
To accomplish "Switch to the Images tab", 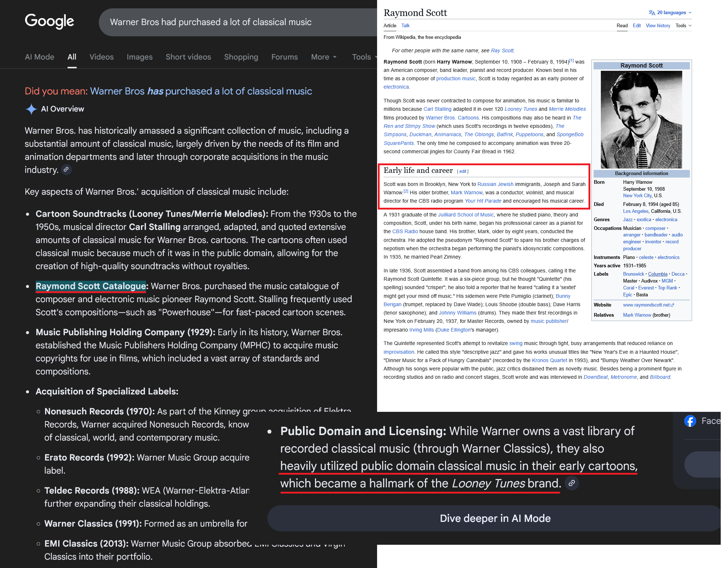I will [x=139, y=57].
